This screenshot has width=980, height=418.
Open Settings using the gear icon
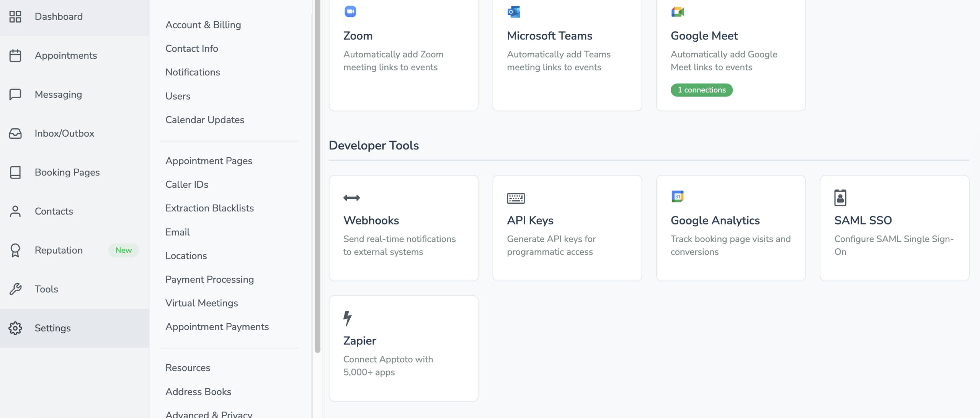(x=15, y=328)
